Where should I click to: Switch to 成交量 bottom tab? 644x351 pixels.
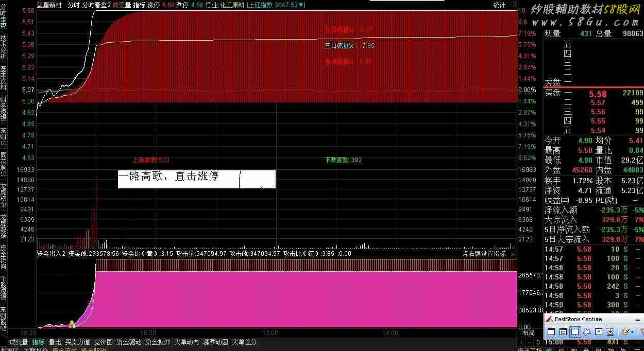(x=19, y=342)
